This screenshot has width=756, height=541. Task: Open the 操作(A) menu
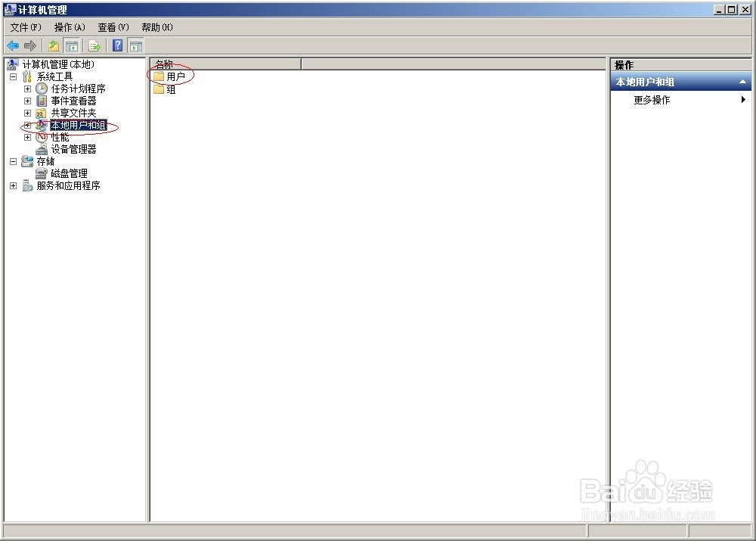coord(70,27)
